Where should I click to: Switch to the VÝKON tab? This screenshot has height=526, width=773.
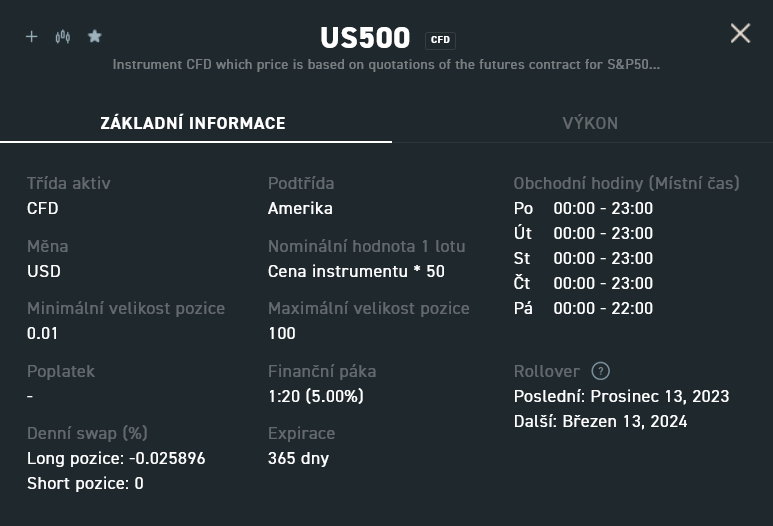pos(590,123)
